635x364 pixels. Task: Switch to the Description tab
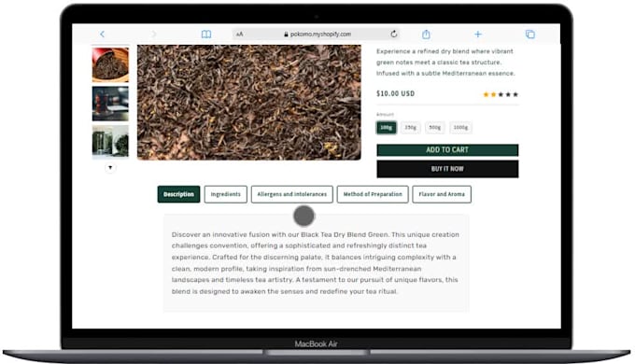pyautogui.click(x=178, y=194)
